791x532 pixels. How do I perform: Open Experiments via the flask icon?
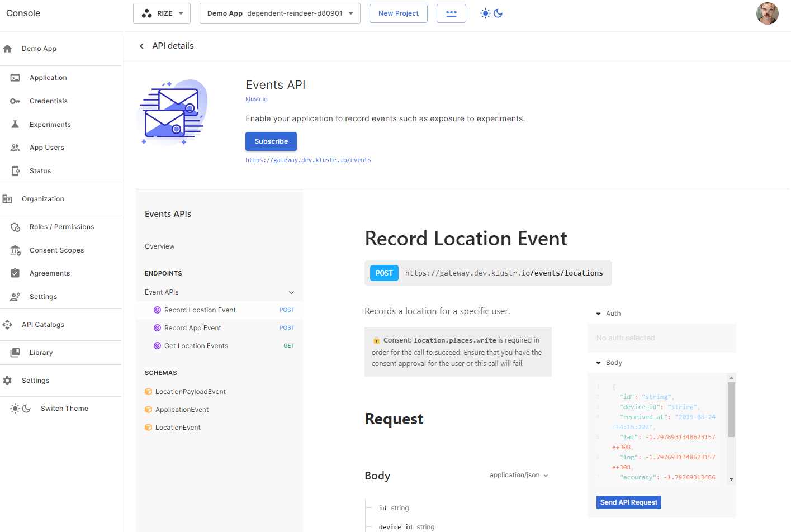tap(15, 125)
